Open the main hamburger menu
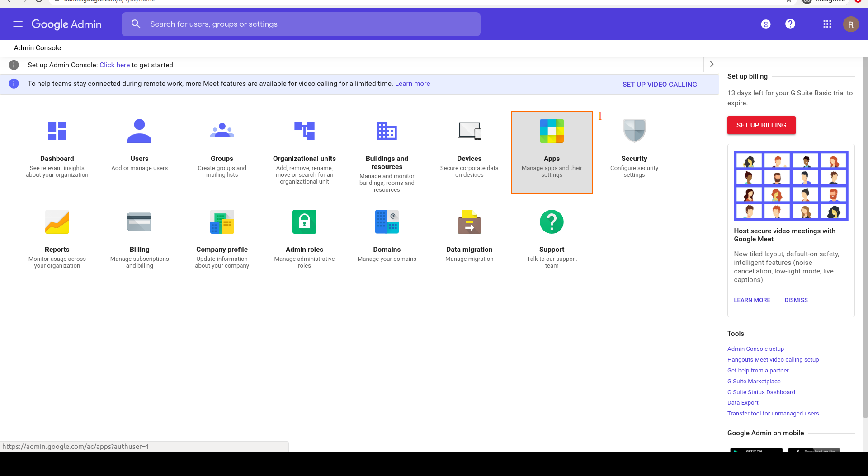The image size is (868, 476). click(x=18, y=24)
